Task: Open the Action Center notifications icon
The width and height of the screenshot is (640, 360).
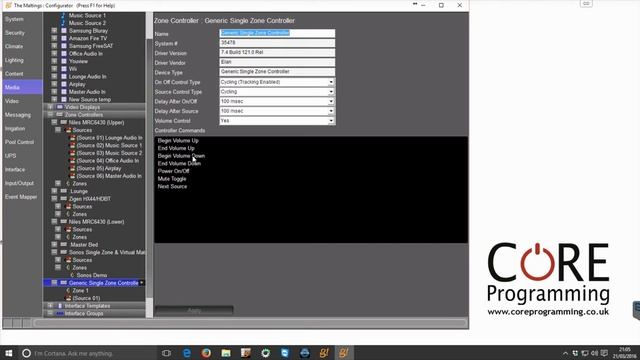Action: click(604, 353)
